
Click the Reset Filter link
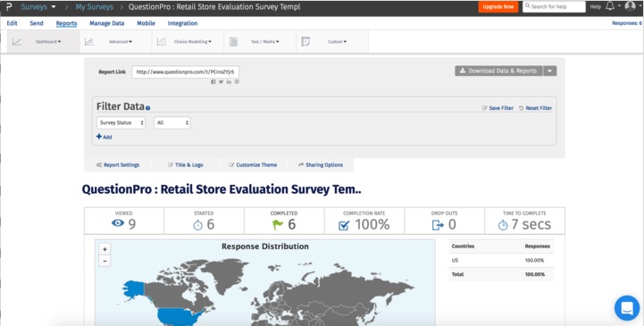(x=535, y=108)
